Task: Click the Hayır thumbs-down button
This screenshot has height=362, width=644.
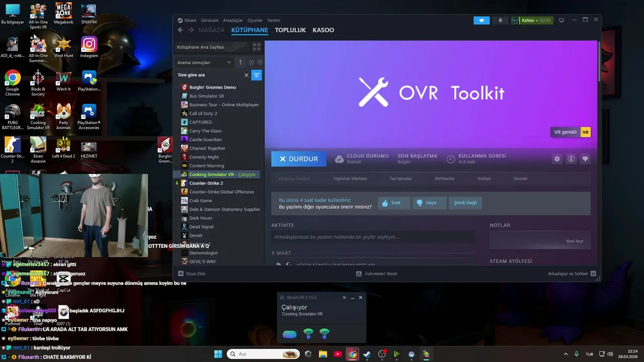Action: click(x=429, y=203)
